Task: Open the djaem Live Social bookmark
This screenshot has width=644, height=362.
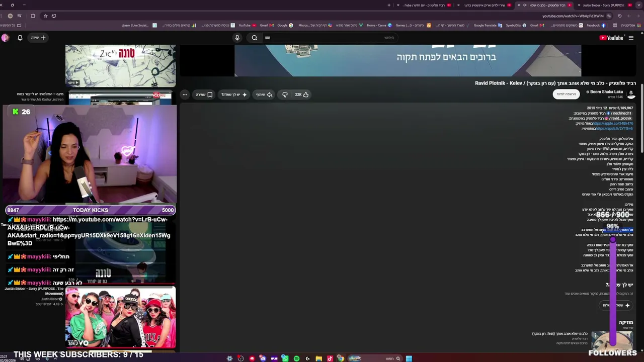Action: (139, 25)
